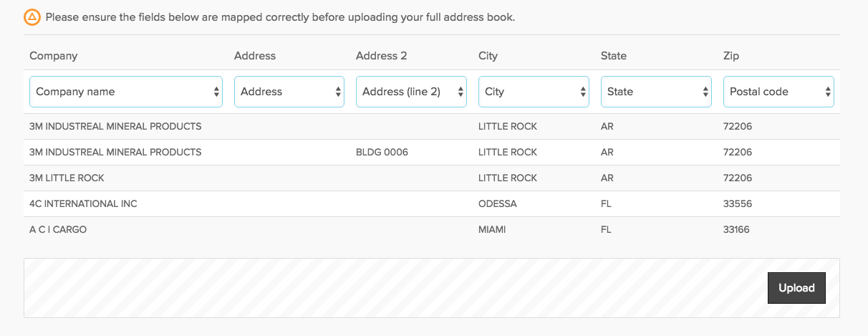Screen dimensions: 868x336
Task: Click the 33166 zip code cell
Action: [737, 230]
